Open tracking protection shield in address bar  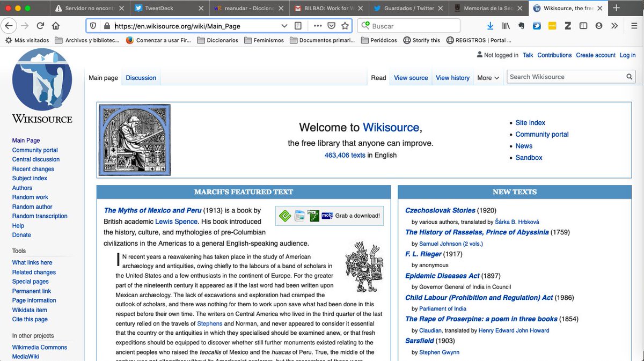pos(93,26)
